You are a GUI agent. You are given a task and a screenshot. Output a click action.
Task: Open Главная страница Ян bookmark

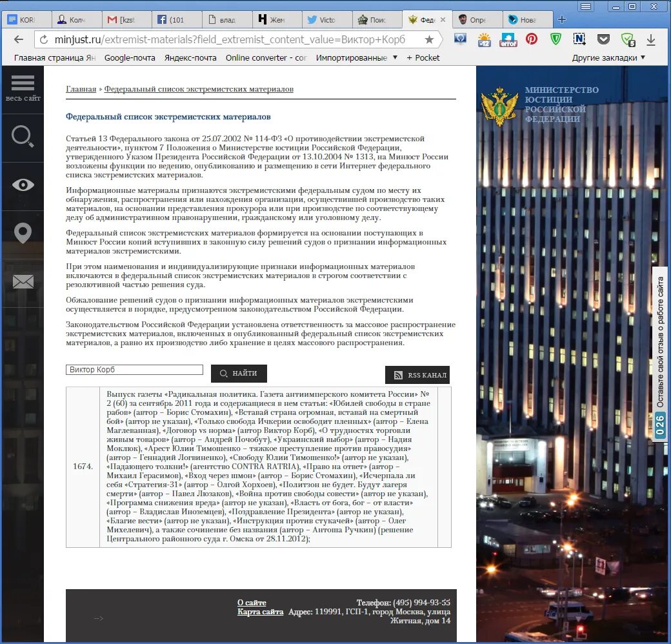54,58
